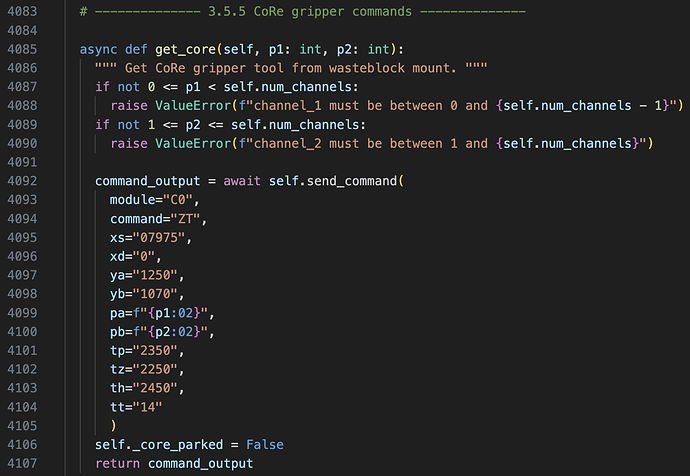The width and height of the screenshot is (690, 476).
Task: Click line number 4107 in the gutter
Action: (x=22, y=463)
